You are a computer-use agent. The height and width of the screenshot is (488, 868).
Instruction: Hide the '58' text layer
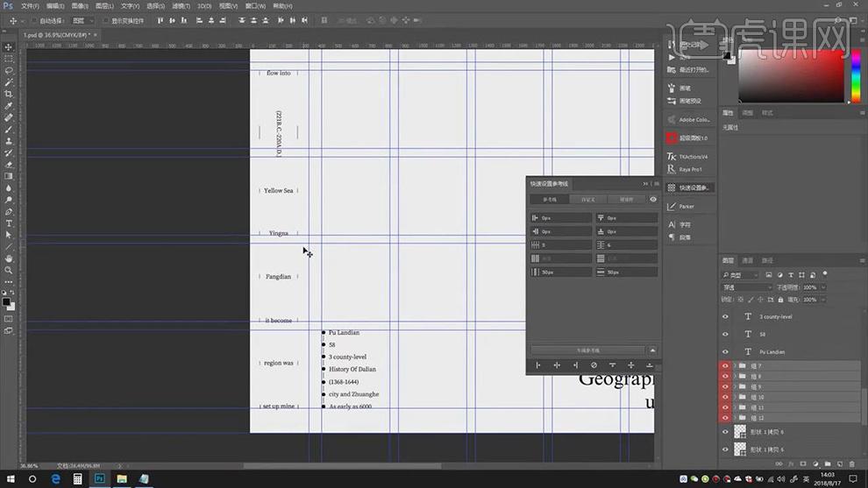(725, 334)
